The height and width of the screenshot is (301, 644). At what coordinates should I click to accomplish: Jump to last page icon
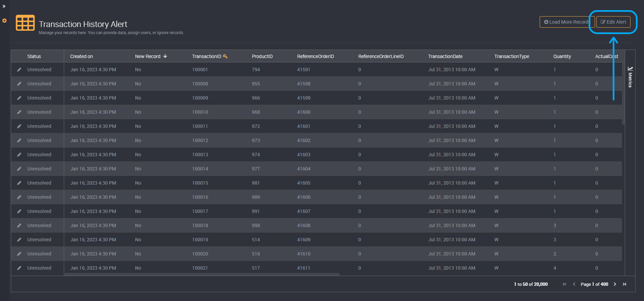coord(624,284)
